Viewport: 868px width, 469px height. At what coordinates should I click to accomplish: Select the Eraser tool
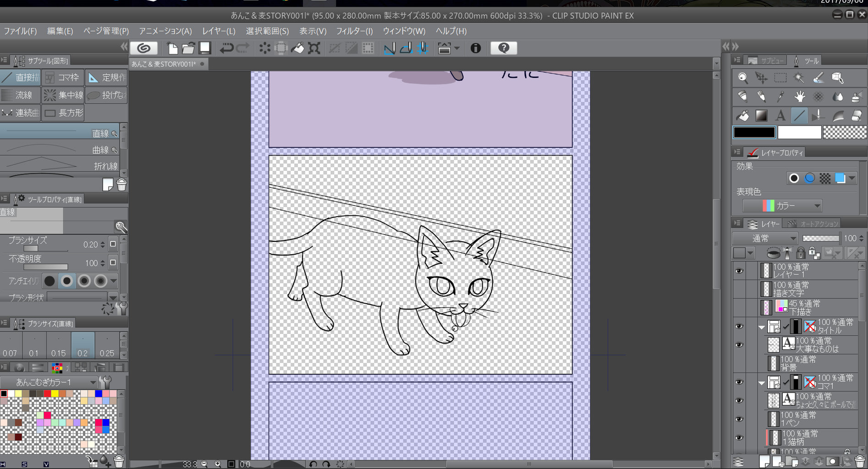click(857, 115)
